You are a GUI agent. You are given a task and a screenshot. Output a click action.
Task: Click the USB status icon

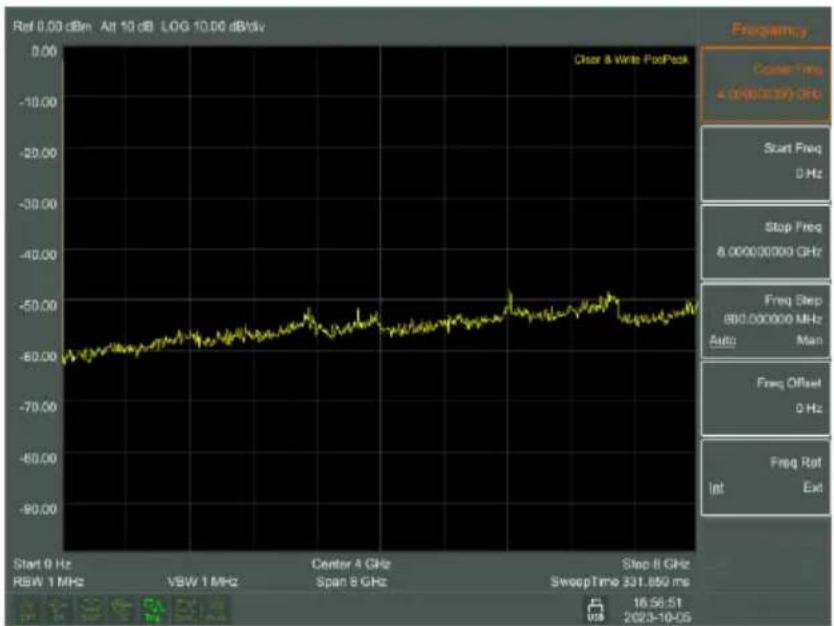click(595, 611)
